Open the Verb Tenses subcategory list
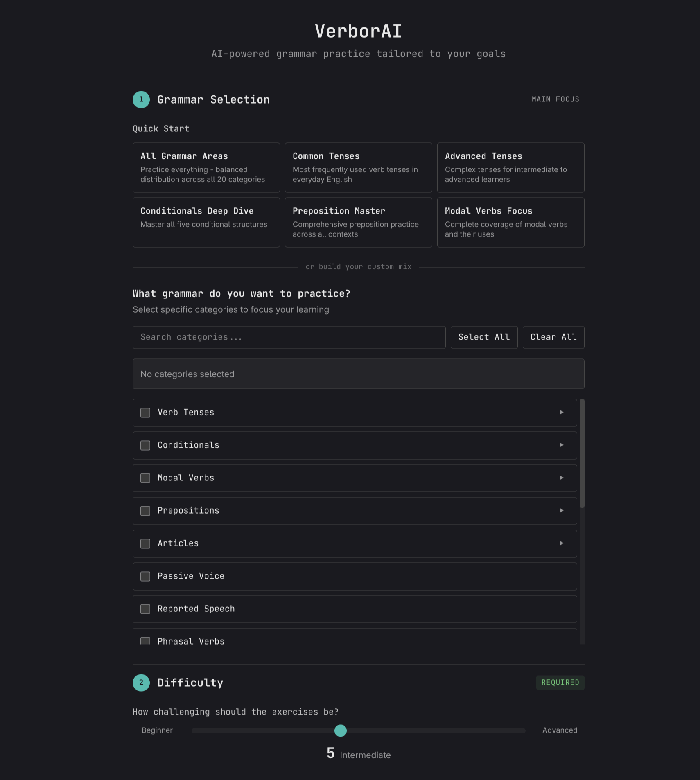Screen dimensions: 700x780 [562, 413]
